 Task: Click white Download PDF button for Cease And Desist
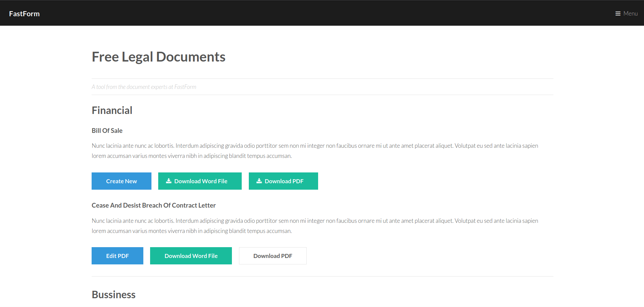pyautogui.click(x=273, y=256)
